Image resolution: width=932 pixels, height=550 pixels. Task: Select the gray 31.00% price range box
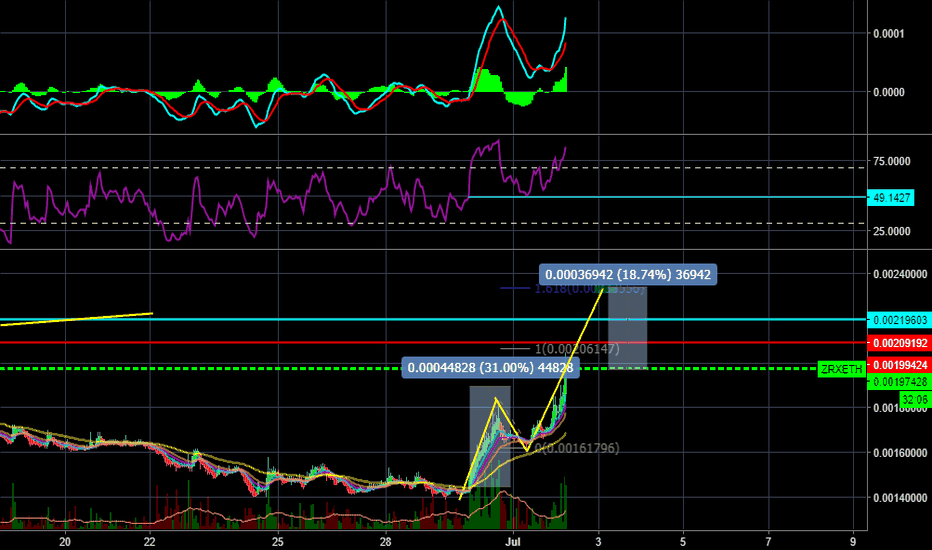point(490,437)
